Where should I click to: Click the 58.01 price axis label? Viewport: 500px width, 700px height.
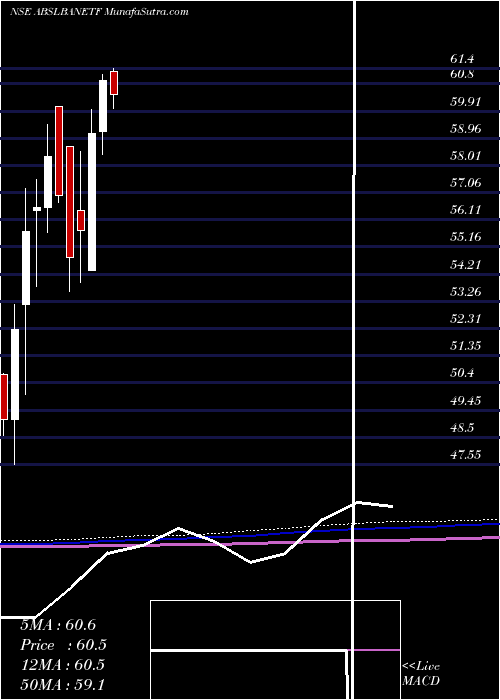tap(465, 156)
